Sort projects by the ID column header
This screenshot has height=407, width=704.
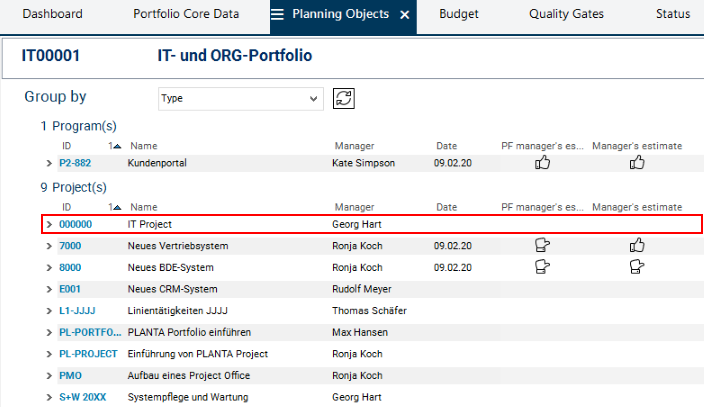pos(66,207)
